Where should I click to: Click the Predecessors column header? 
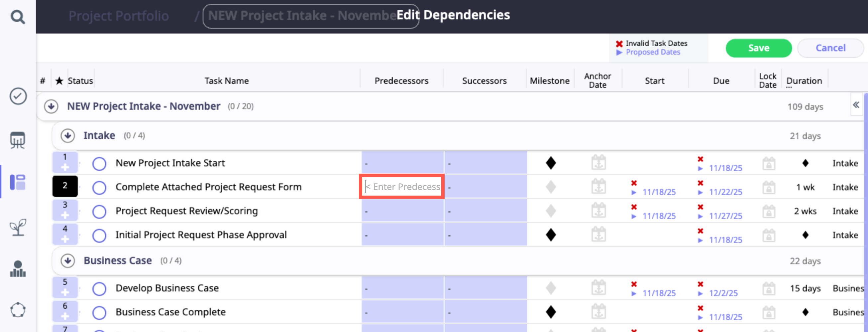click(401, 81)
